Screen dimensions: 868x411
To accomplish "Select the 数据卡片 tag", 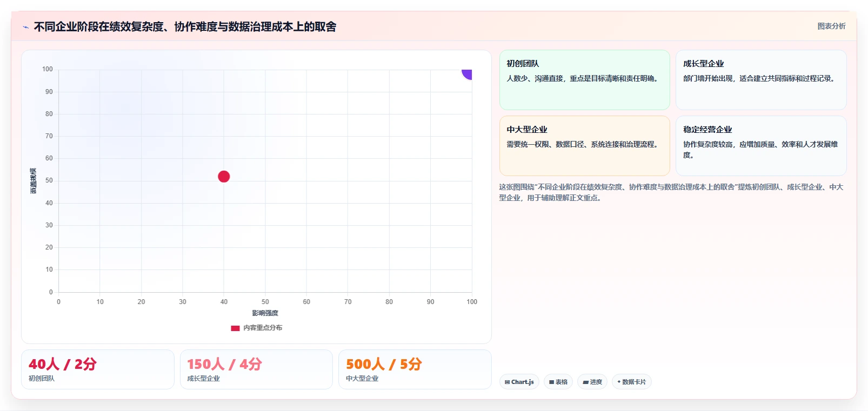I will click(x=632, y=382).
